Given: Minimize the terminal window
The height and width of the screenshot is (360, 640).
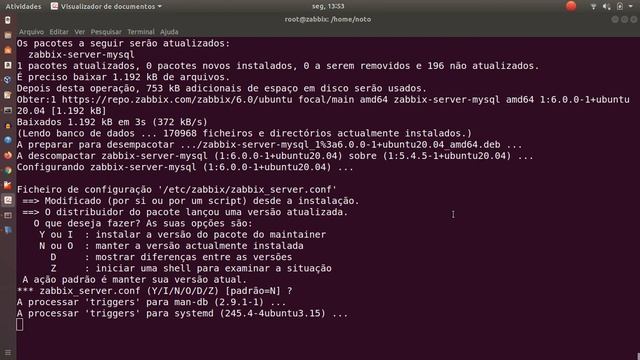Looking at the screenshot, I should click(615, 20).
